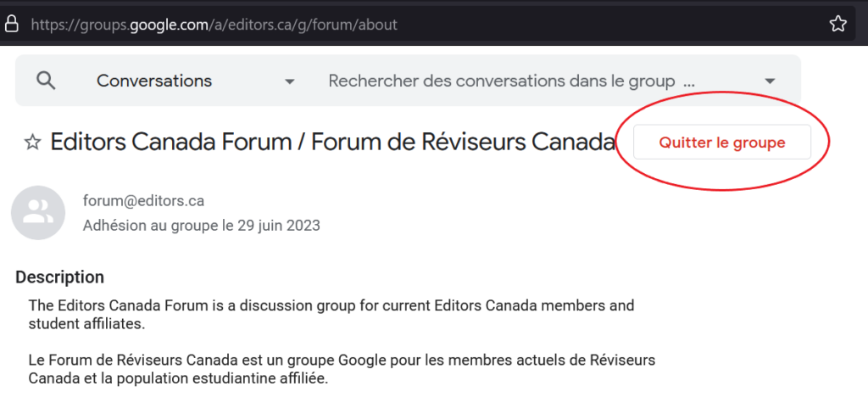
Task: Star the Editors Canada Forum group
Action: (x=33, y=143)
